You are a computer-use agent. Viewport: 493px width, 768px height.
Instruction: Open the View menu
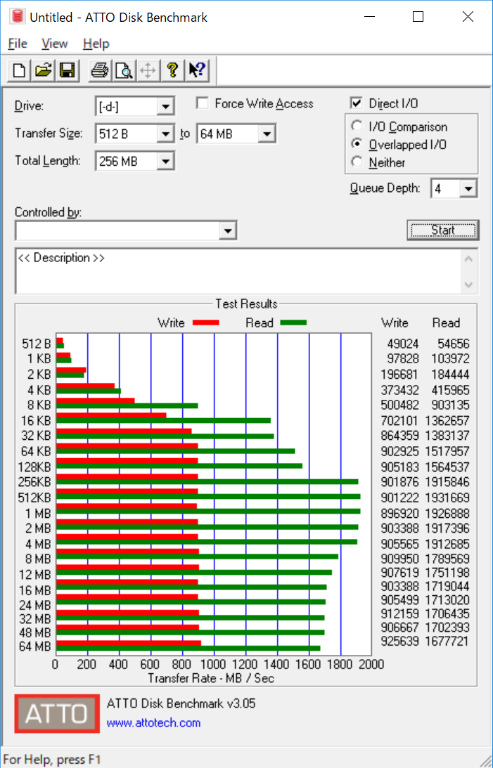(54, 44)
